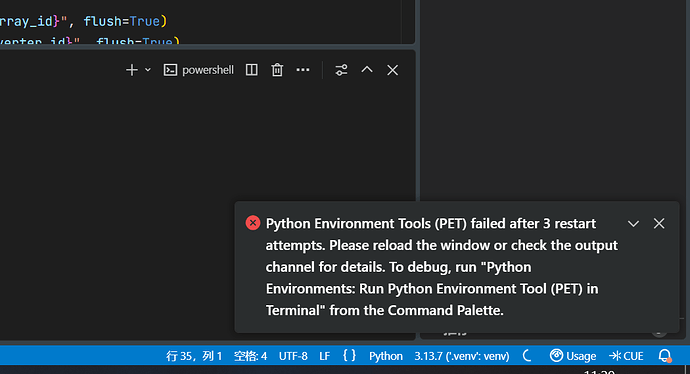
Task: Collapse the PET error notification chevron
Action: click(x=633, y=224)
